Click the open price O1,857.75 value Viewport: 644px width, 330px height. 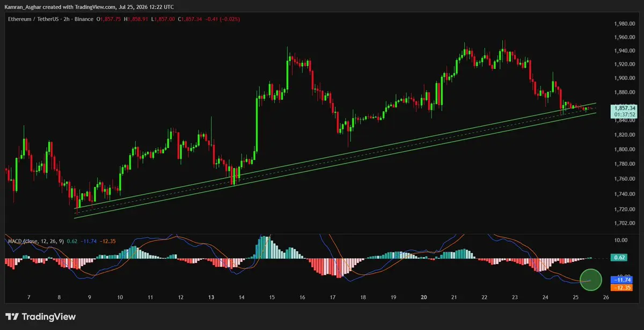point(108,19)
